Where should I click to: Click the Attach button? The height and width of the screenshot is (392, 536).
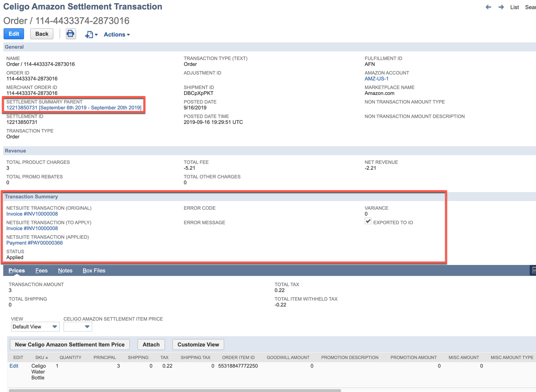(x=151, y=345)
